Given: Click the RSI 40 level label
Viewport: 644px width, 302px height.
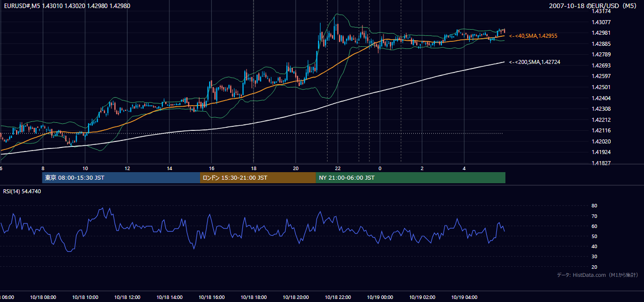Looking at the screenshot, I should coord(594,247).
